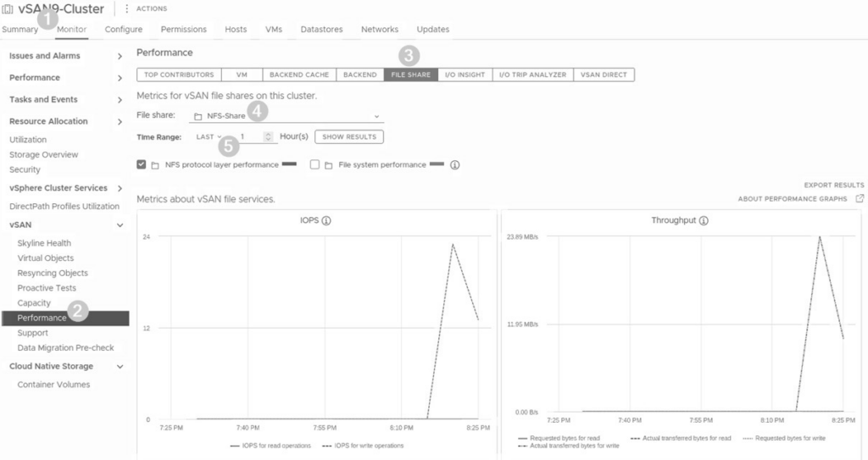
Task: Open the Updates tab
Action: tap(433, 30)
